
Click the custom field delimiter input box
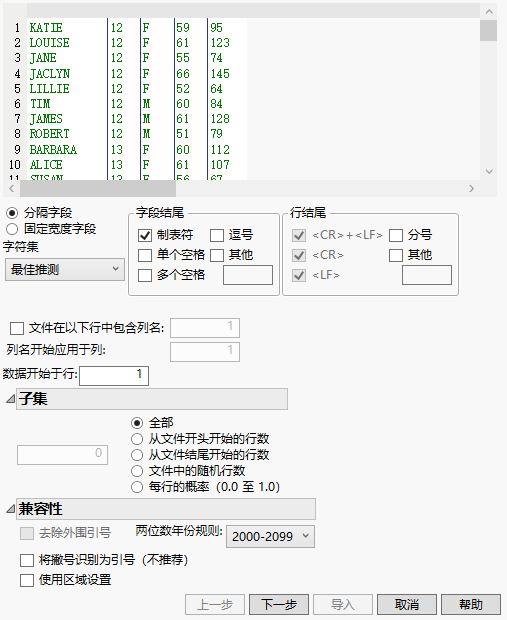(248, 275)
